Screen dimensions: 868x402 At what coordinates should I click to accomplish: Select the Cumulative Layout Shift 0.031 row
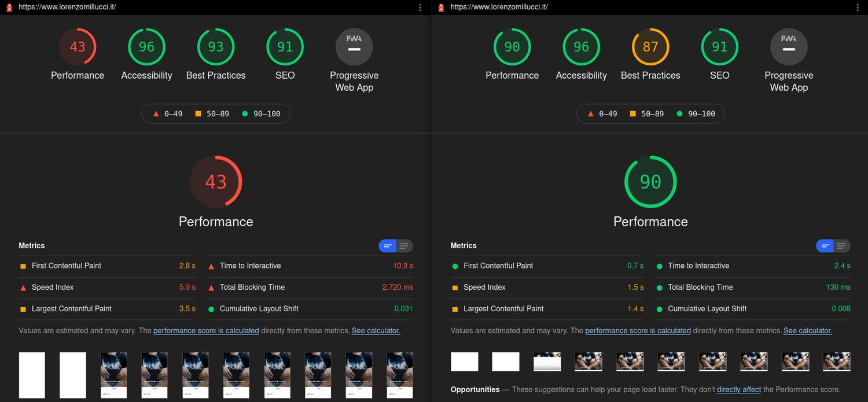click(310, 309)
